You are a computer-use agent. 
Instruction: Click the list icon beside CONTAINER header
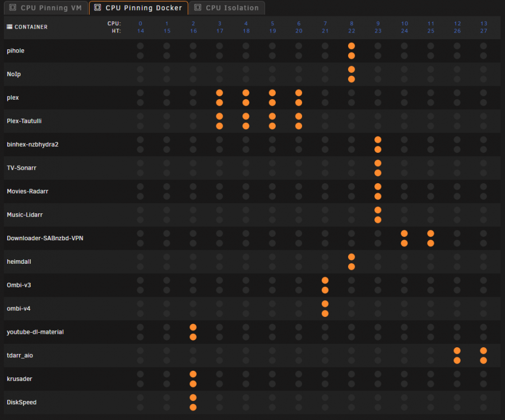tap(10, 27)
